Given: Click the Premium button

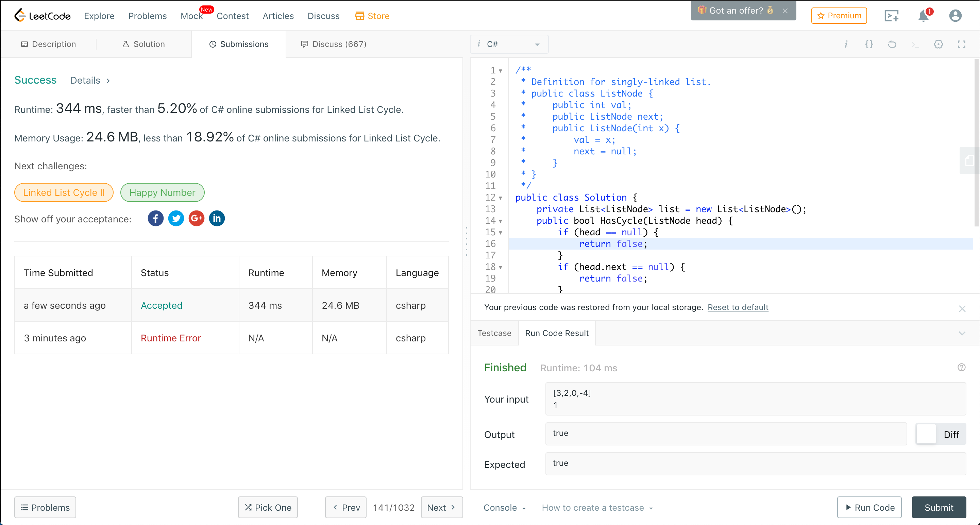Looking at the screenshot, I should coord(839,16).
